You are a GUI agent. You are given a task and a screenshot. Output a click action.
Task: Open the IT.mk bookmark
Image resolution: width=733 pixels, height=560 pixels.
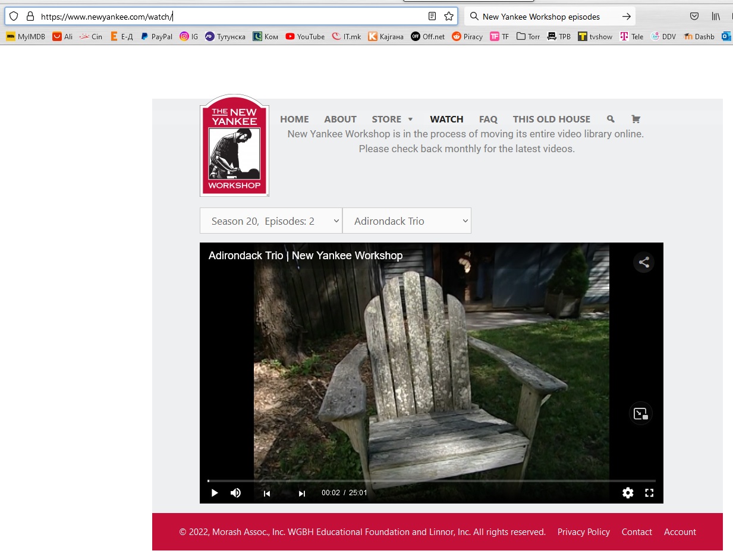(x=347, y=36)
